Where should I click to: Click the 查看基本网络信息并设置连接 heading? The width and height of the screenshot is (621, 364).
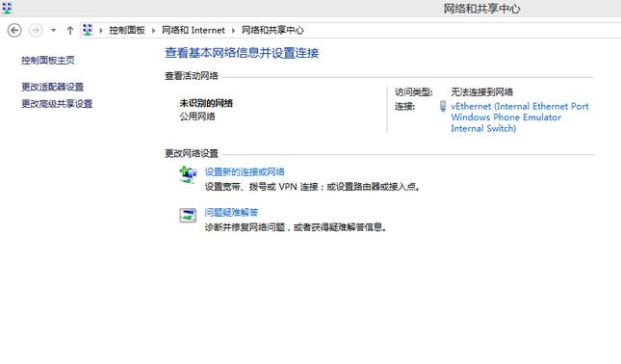pyautogui.click(x=242, y=53)
